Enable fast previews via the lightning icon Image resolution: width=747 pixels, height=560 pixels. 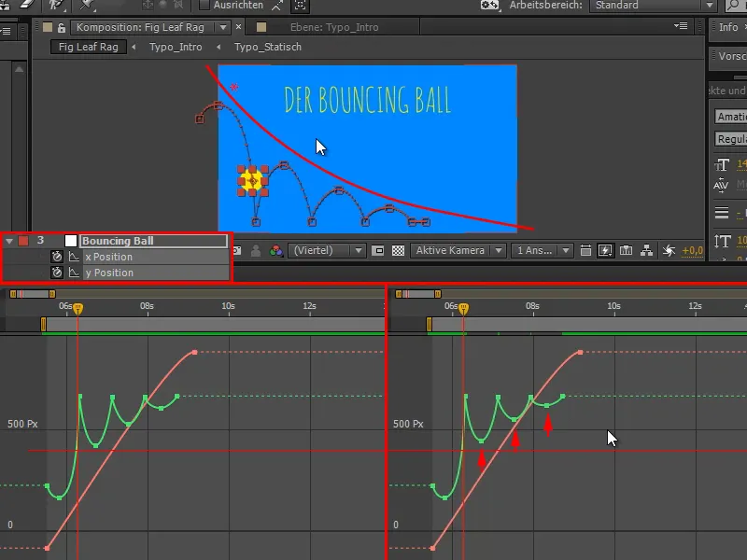tap(606, 250)
